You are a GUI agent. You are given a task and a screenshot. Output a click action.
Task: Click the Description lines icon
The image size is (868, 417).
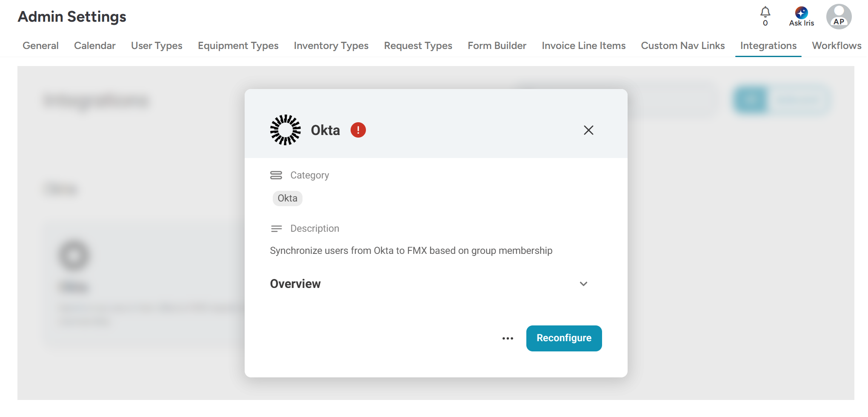276,229
